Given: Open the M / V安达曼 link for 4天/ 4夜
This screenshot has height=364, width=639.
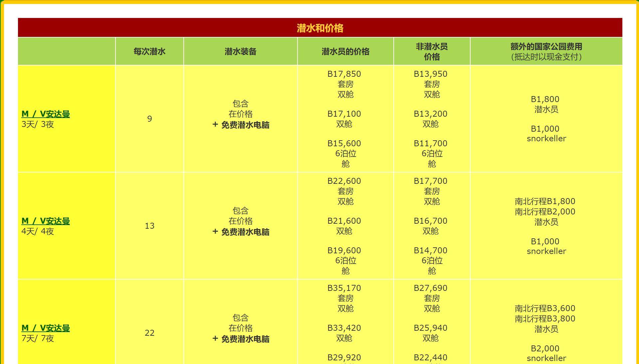Looking at the screenshot, I should [x=46, y=221].
